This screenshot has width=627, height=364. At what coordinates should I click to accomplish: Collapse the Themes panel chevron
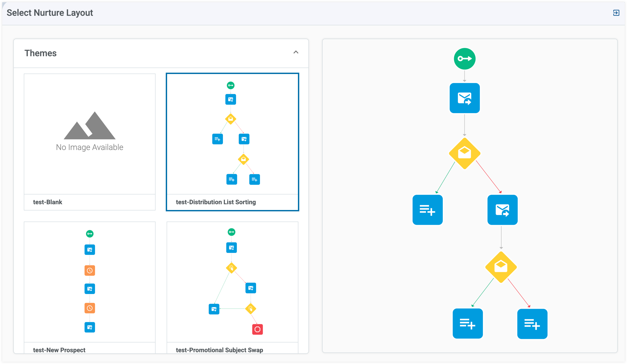coord(295,52)
